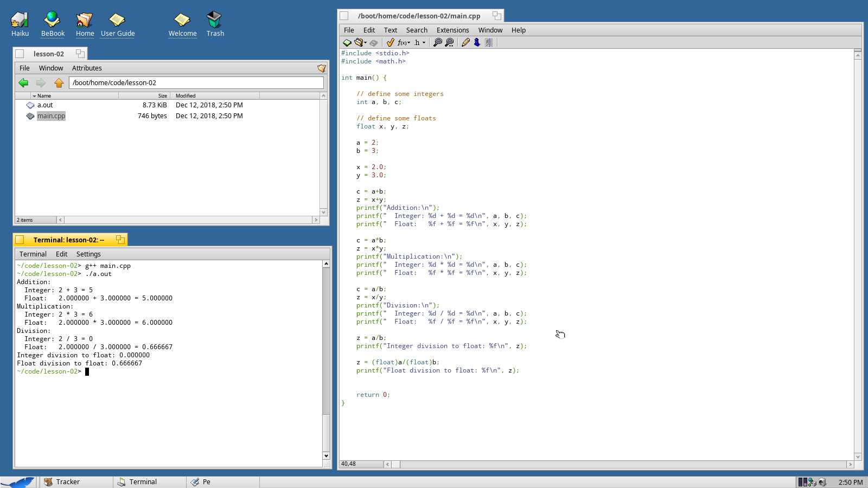Image resolution: width=868 pixels, height=488 pixels.
Task: Open the Window menu in Pe editor
Action: click(x=490, y=30)
